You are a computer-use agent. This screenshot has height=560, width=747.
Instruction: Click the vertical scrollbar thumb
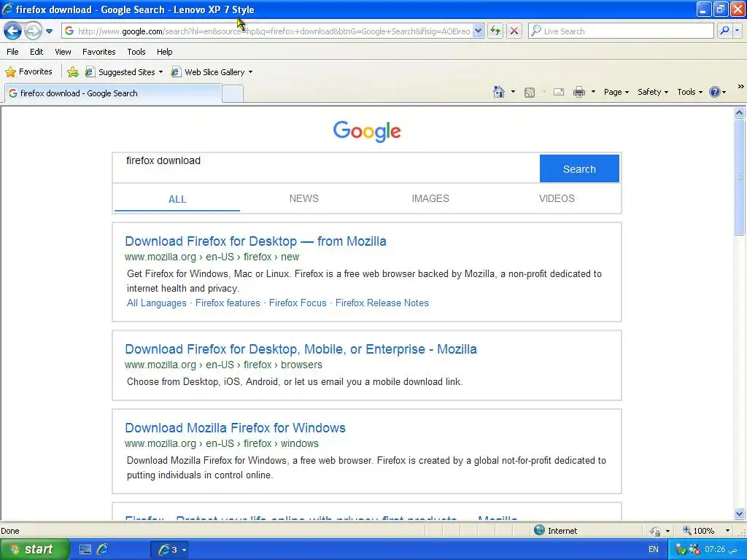tap(740, 176)
